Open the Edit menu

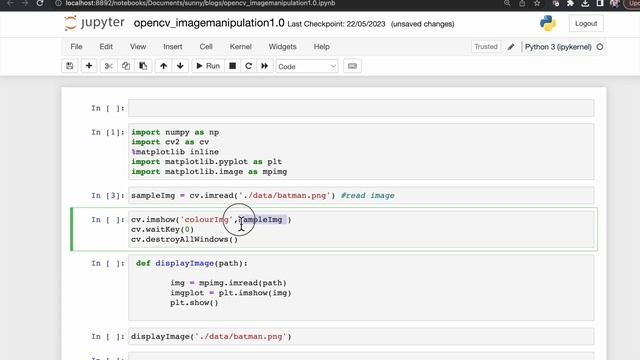click(x=106, y=47)
